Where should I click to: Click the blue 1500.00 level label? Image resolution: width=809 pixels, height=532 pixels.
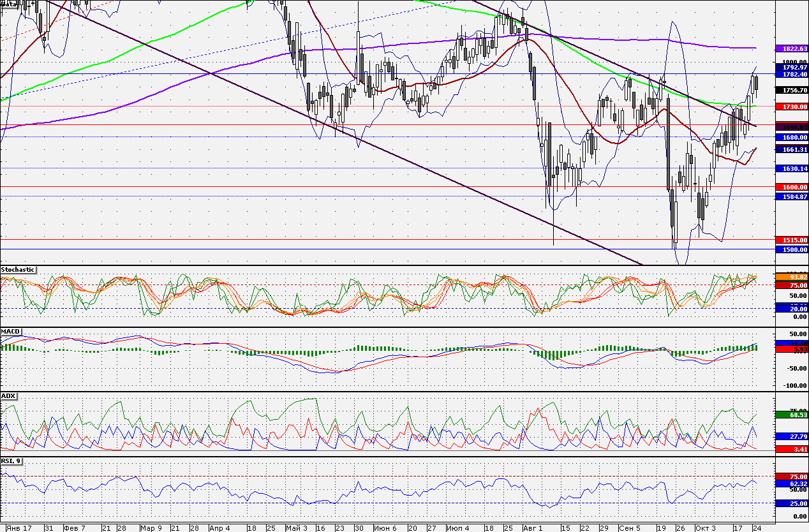click(x=791, y=250)
